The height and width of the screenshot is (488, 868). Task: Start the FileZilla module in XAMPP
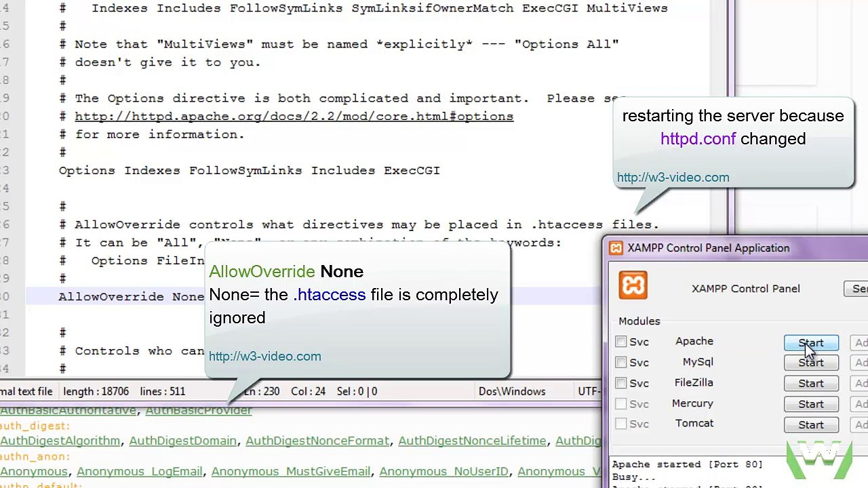tap(811, 384)
